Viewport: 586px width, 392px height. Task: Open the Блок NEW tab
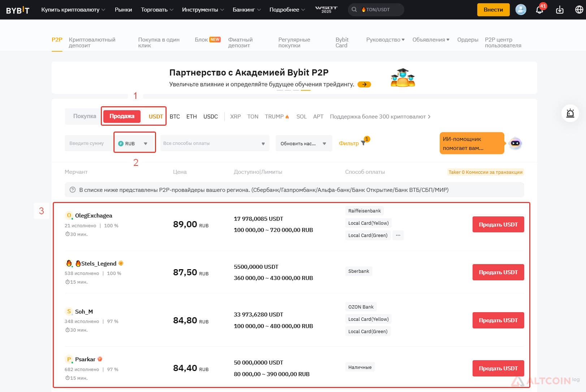tap(207, 40)
